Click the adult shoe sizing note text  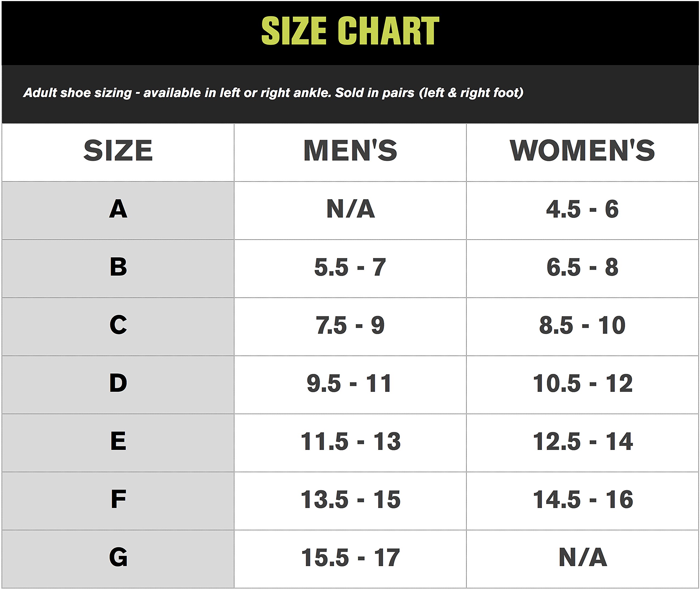coord(273,93)
